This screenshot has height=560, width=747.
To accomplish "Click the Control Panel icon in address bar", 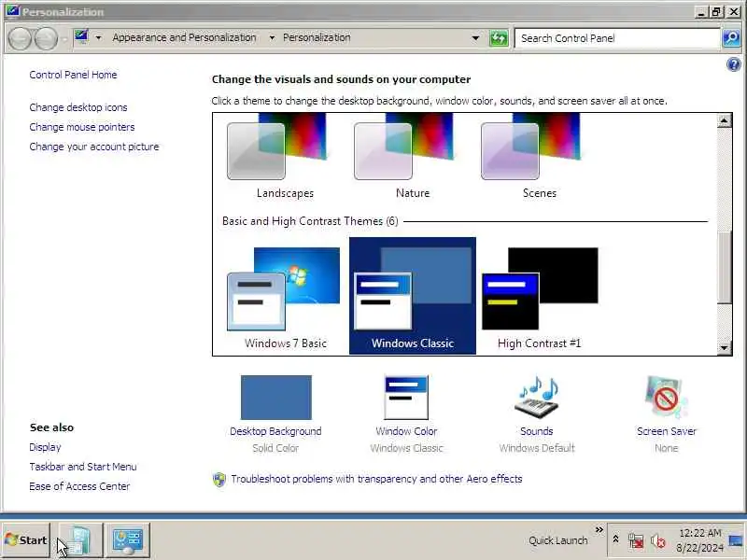I will (x=81, y=37).
